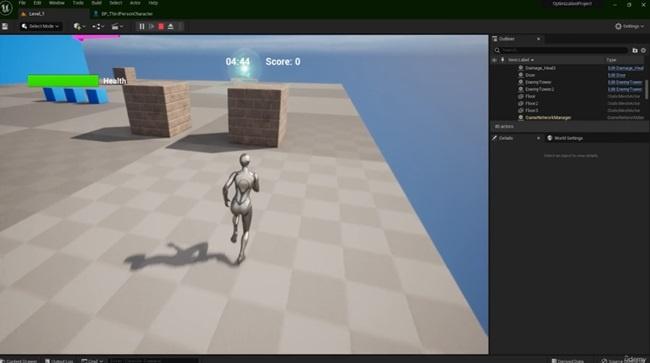Select Floor3 actor in Outliner
Image resolution: width=650 pixels, height=363 pixels.
tap(531, 110)
